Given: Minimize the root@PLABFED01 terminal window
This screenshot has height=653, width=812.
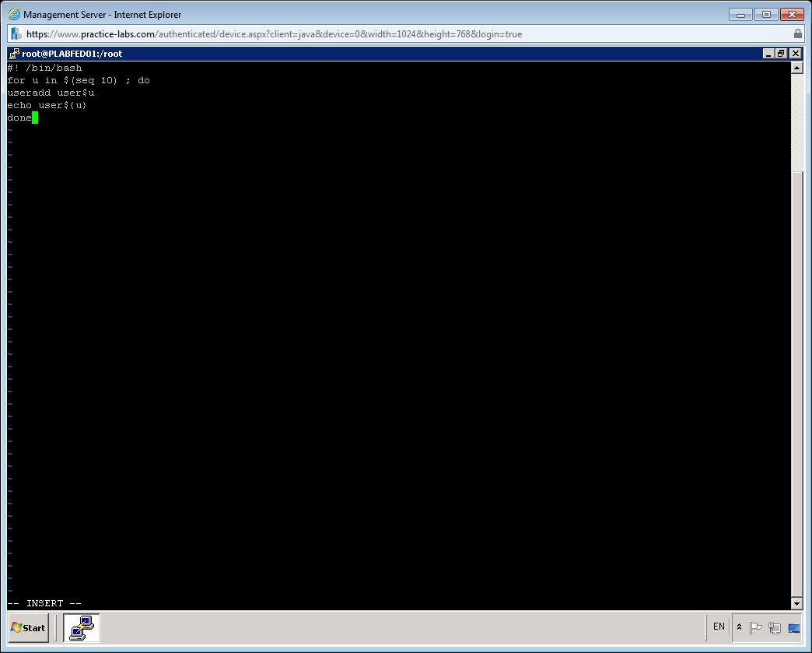Looking at the screenshot, I should (768, 53).
